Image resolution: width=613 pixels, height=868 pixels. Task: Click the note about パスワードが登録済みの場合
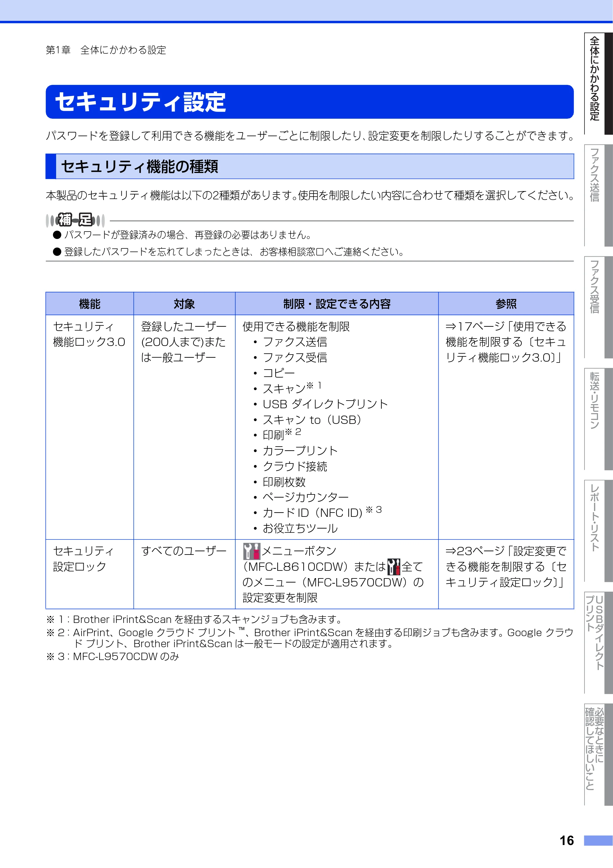[x=182, y=235]
